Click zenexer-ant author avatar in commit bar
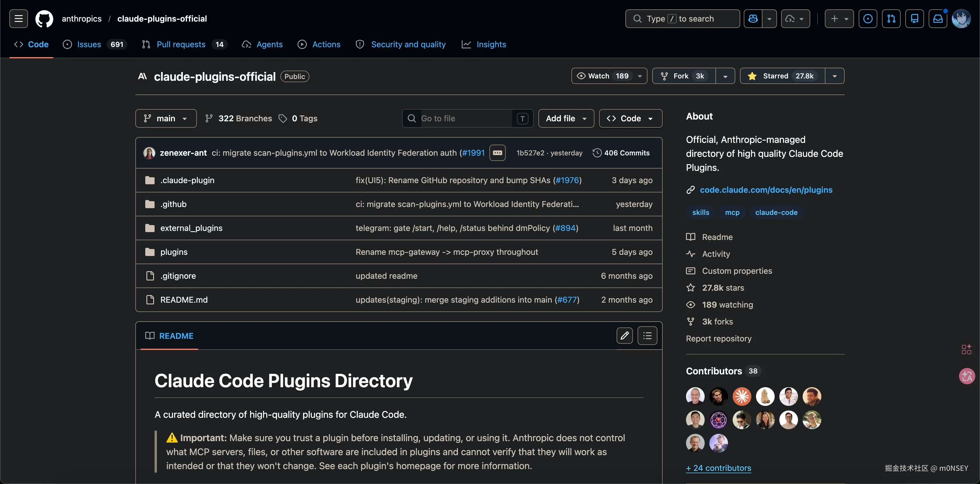980x484 pixels. (x=149, y=153)
